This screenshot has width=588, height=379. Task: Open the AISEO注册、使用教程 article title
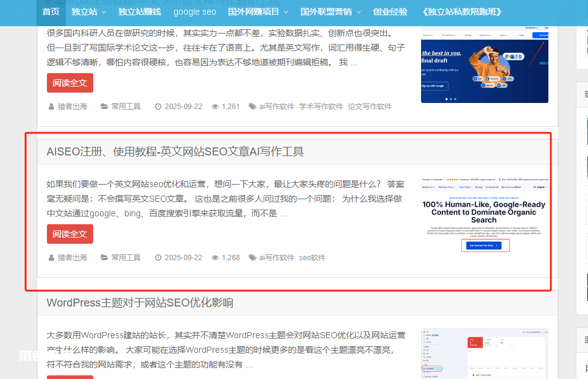coord(175,151)
